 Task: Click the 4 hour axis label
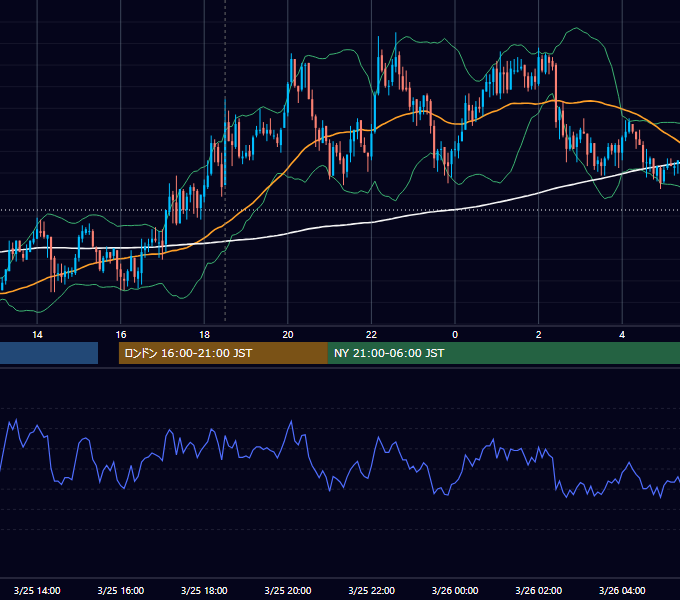pyautogui.click(x=622, y=335)
